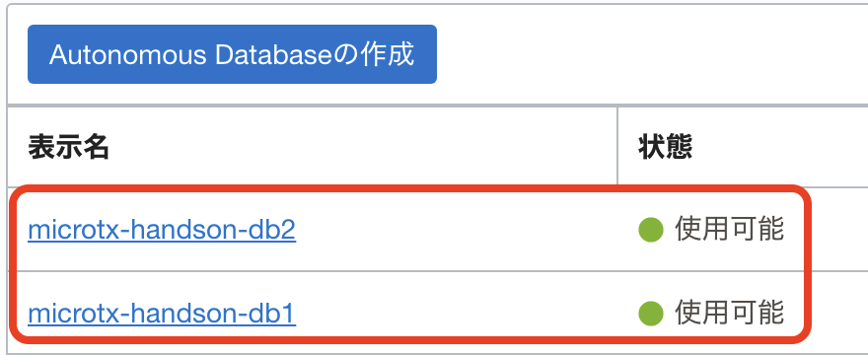Click the green status dot for microtx-handson-db1

[x=650, y=313]
